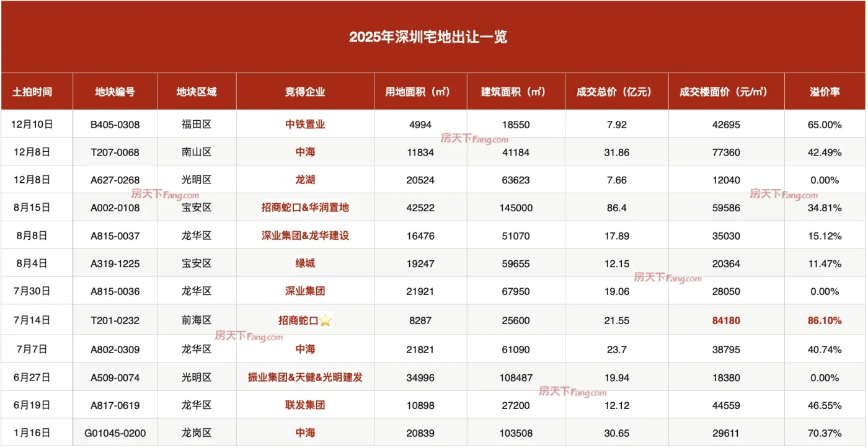The image size is (868, 448).
Task: Click the winning company 中铁置业
Action: [305, 124]
